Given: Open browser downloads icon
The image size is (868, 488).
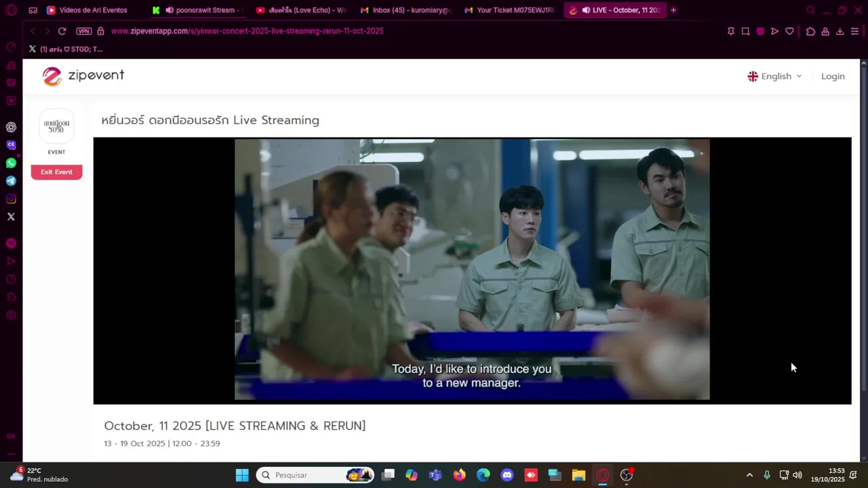Looking at the screenshot, I should point(840,31).
